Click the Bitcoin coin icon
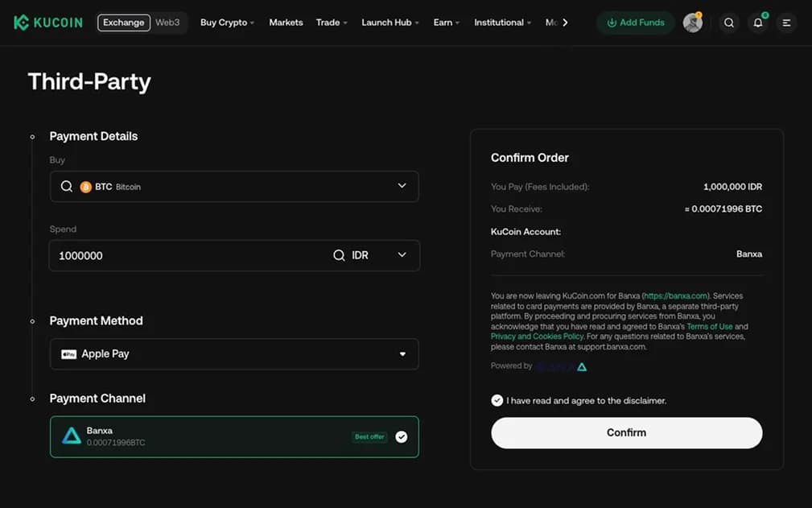Viewport: 812px width, 508px height. tap(86, 187)
